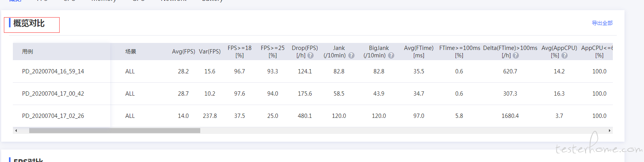The height and width of the screenshot is (162, 644).
Task: Click the 用例 column header
Action: pyautogui.click(x=27, y=52)
